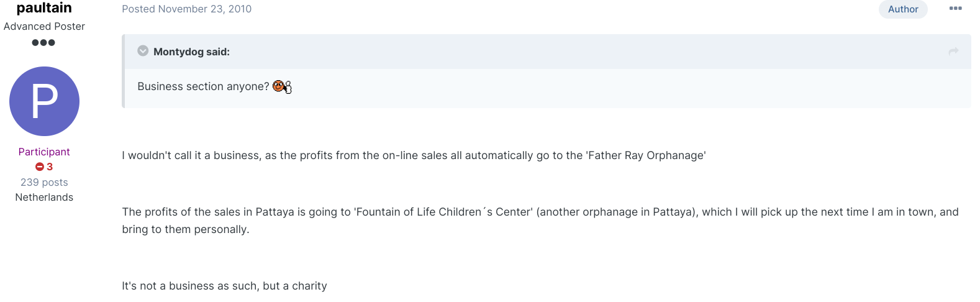View paultain's 239 posts count
The height and width of the screenshot is (302, 980).
44,182
